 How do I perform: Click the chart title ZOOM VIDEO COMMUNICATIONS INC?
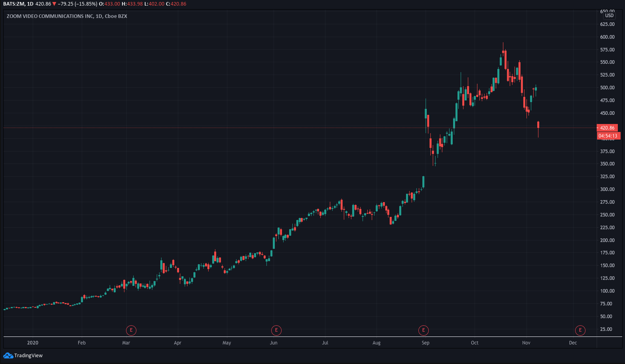tap(50, 16)
